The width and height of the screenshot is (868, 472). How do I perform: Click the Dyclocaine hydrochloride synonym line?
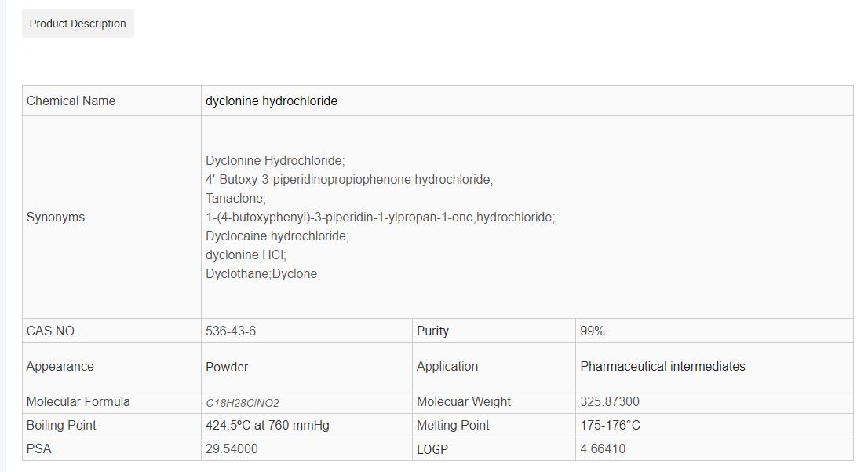pyautogui.click(x=277, y=236)
